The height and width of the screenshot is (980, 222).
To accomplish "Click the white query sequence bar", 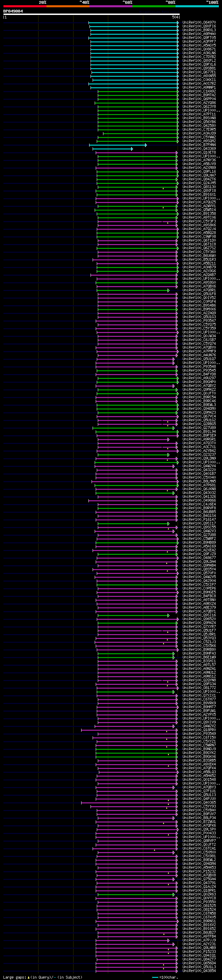I will click(92, 15).
